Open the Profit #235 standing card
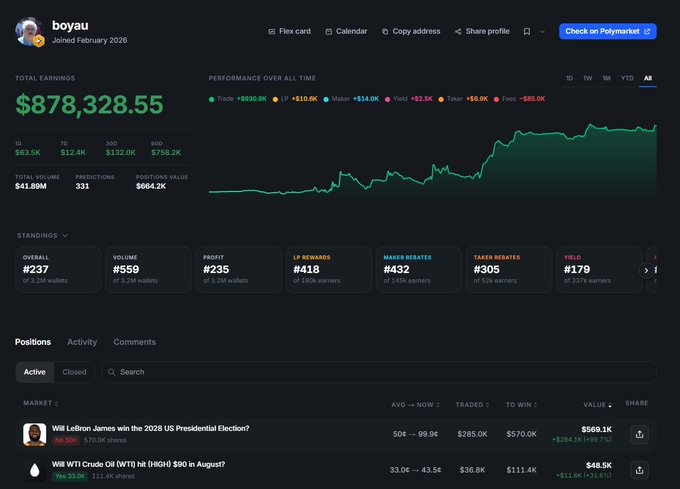 click(x=239, y=269)
